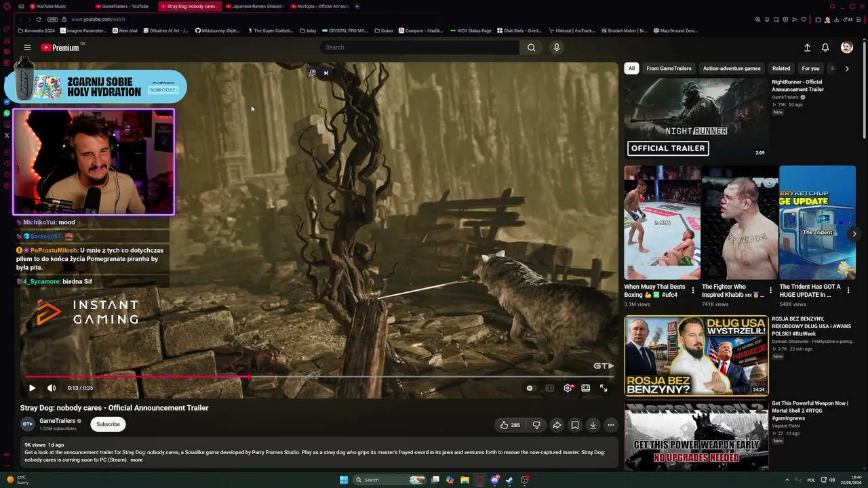Open the YouTube guide hamburger menu
Image resolution: width=868 pixels, height=488 pixels.
click(27, 47)
